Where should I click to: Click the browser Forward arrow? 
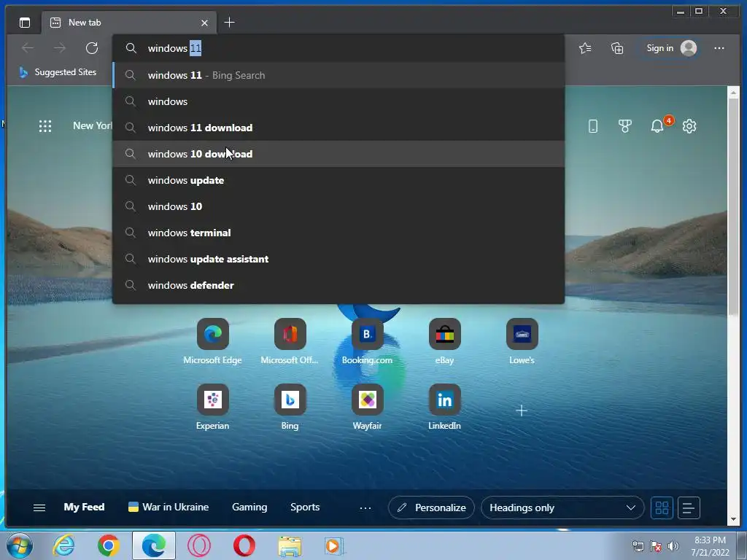(x=60, y=48)
